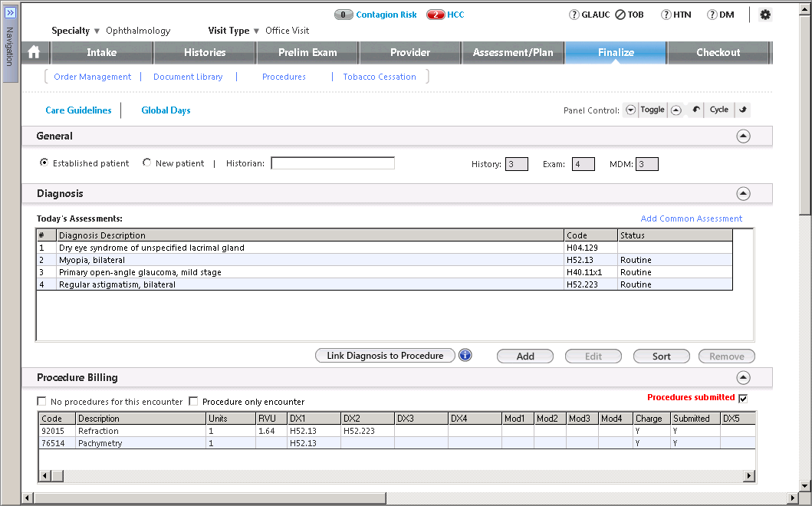This screenshot has height=506, width=812.
Task: Click the Panel Control Cycle label
Action: click(718, 110)
